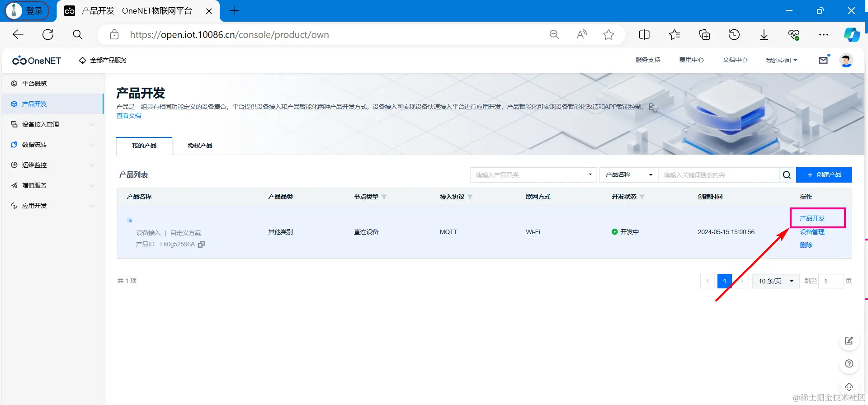This screenshot has width=868, height=405.
Task: Open browser essentials heart icon
Action: point(794,34)
